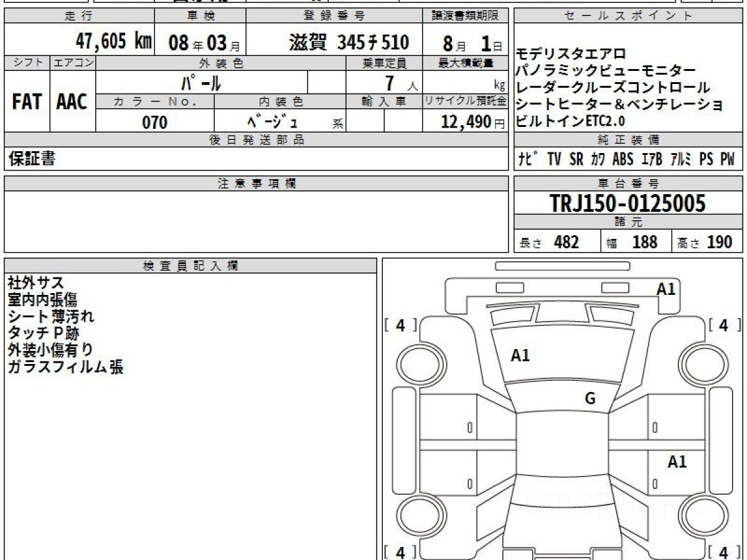Select equipment code TV
The width and height of the screenshot is (747, 560).
(x=554, y=159)
